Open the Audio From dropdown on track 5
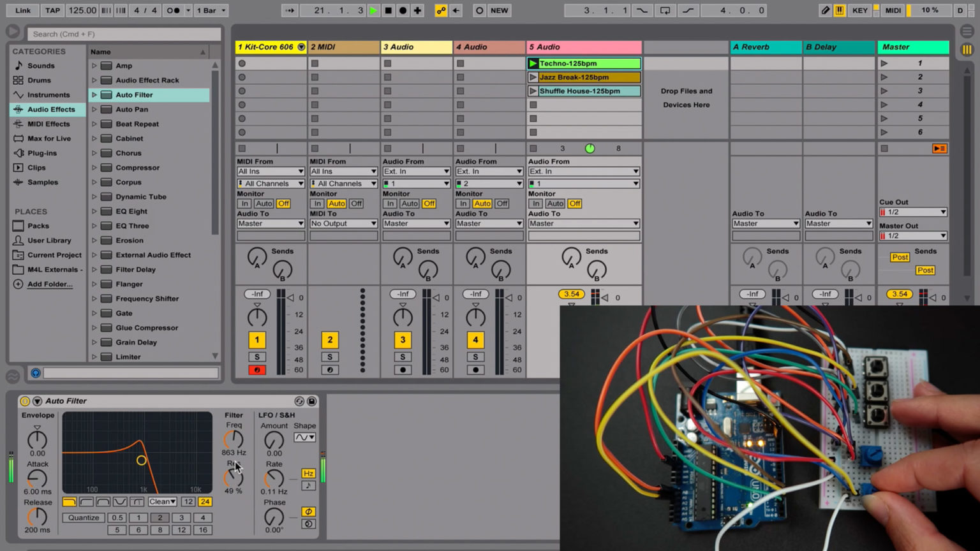The height and width of the screenshot is (551, 980). pyautogui.click(x=584, y=171)
